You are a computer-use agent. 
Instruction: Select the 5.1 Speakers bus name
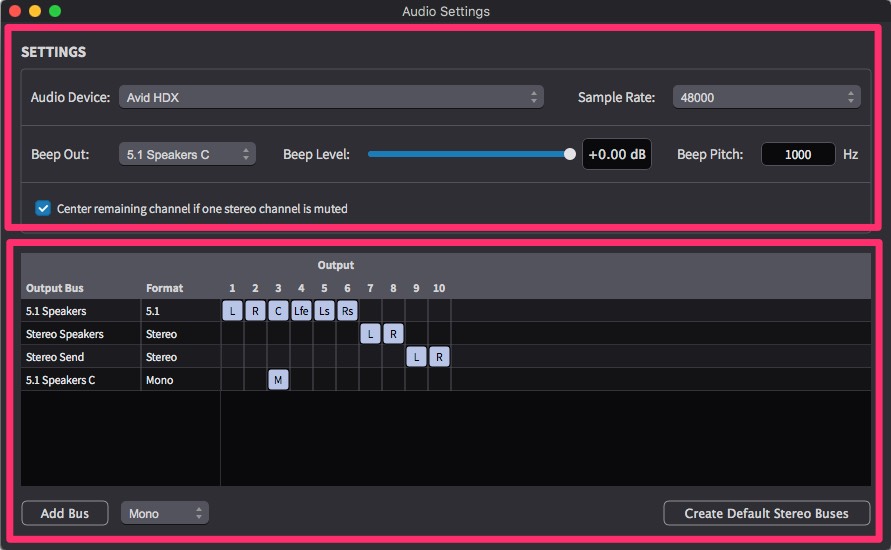[56, 311]
